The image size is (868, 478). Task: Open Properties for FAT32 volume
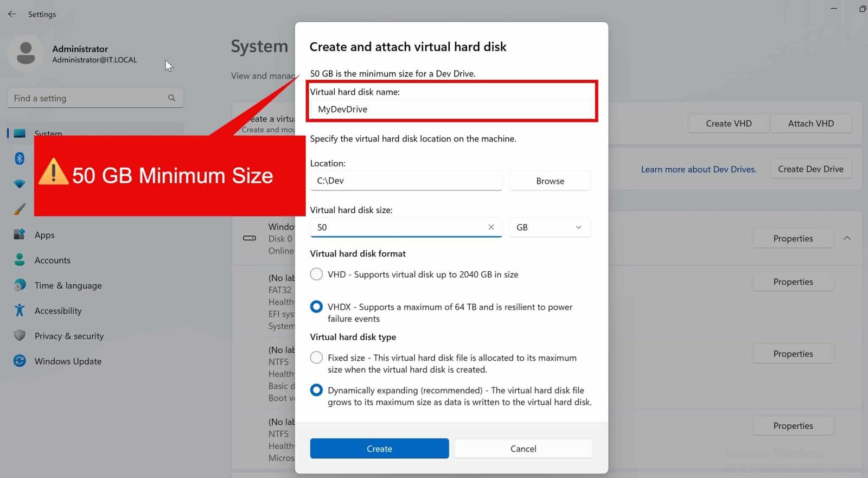coord(793,282)
